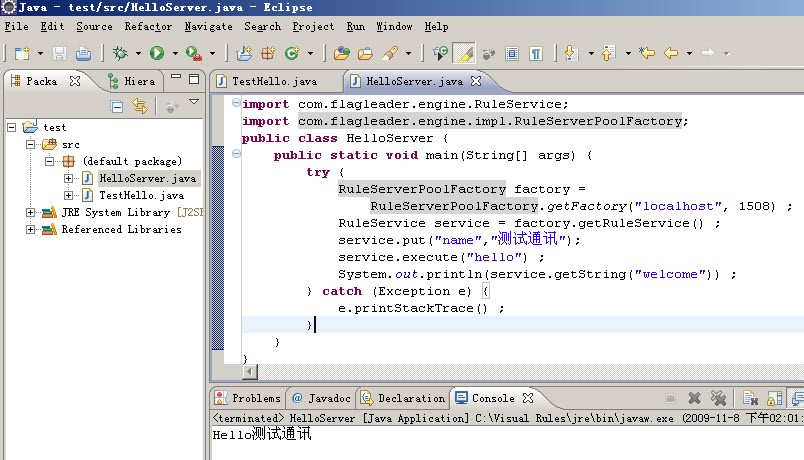Expand JRE System Library node
804x460 pixels.
(31, 212)
